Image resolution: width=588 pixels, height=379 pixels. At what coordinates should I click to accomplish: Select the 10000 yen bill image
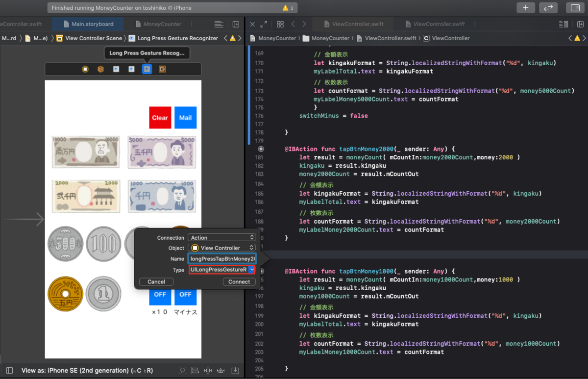[86, 152]
